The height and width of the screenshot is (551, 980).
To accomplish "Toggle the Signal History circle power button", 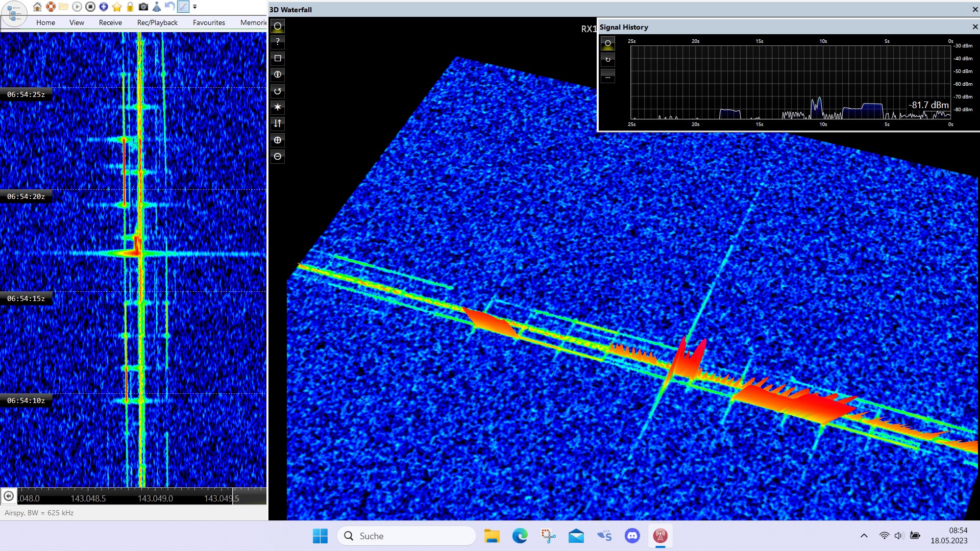I will (608, 43).
